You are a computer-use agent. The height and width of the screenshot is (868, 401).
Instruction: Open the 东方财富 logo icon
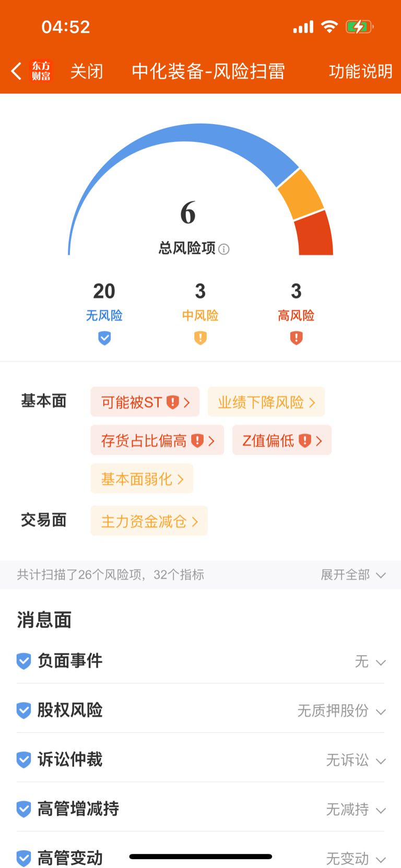[x=41, y=71]
